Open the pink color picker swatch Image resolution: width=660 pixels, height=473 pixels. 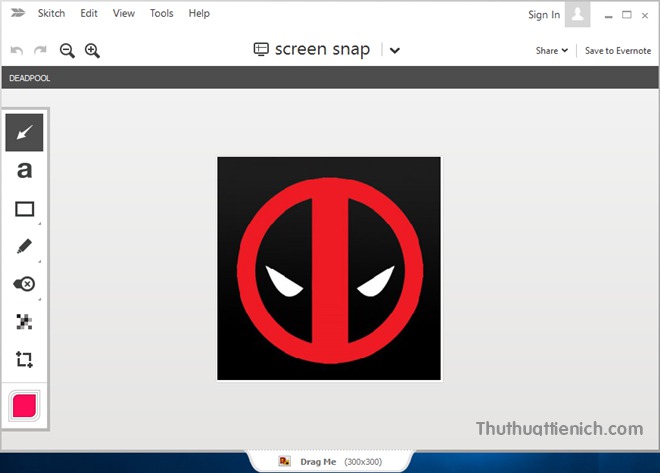pos(24,405)
